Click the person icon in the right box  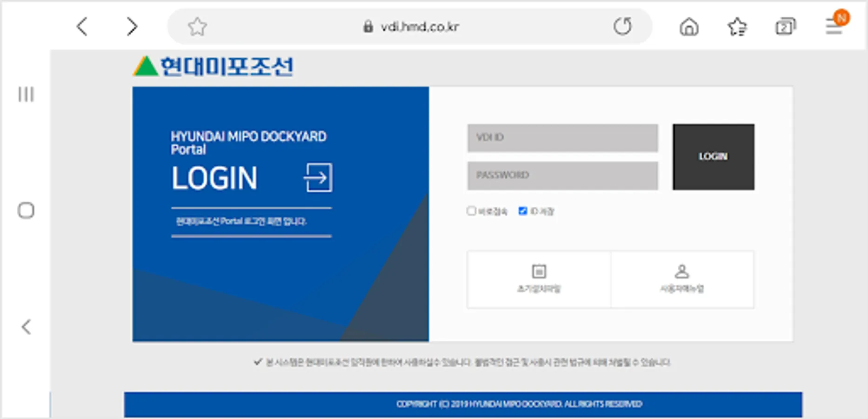coord(681,271)
